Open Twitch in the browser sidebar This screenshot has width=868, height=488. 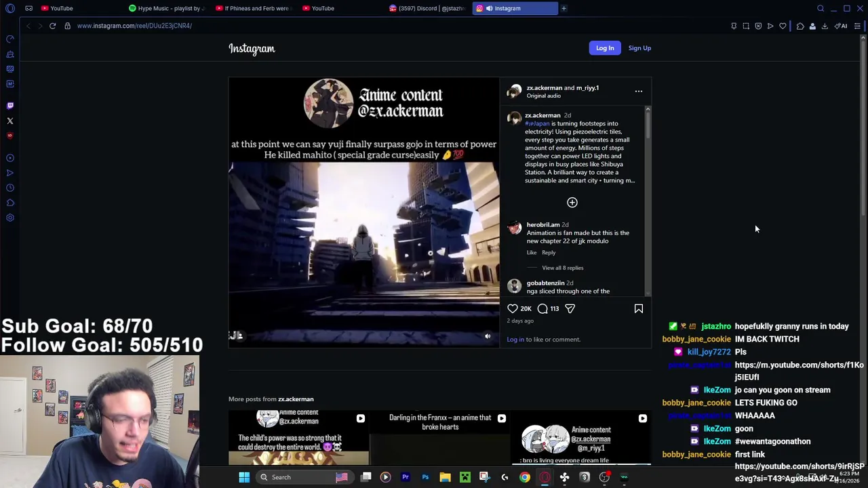(x=10, y=106)
